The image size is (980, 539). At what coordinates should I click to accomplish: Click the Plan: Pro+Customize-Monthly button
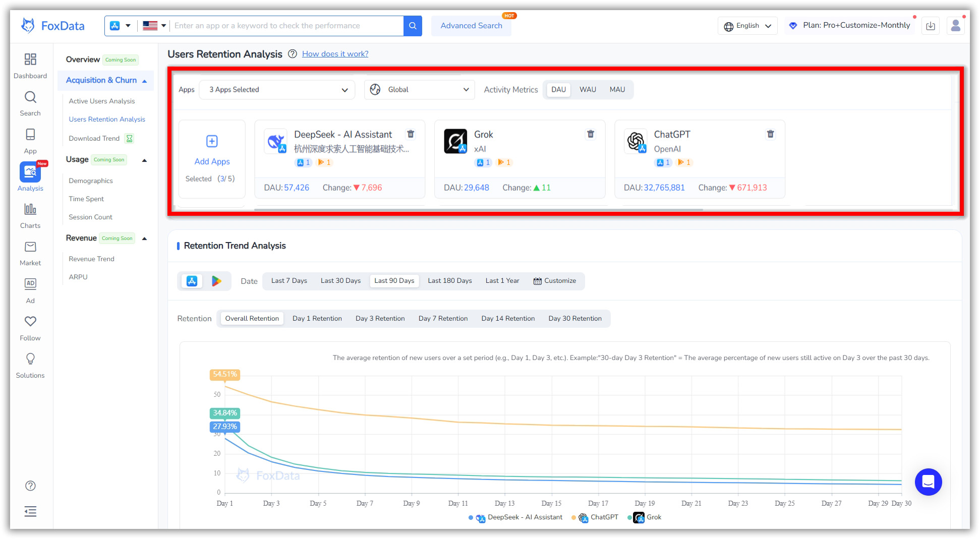[850, 26]
